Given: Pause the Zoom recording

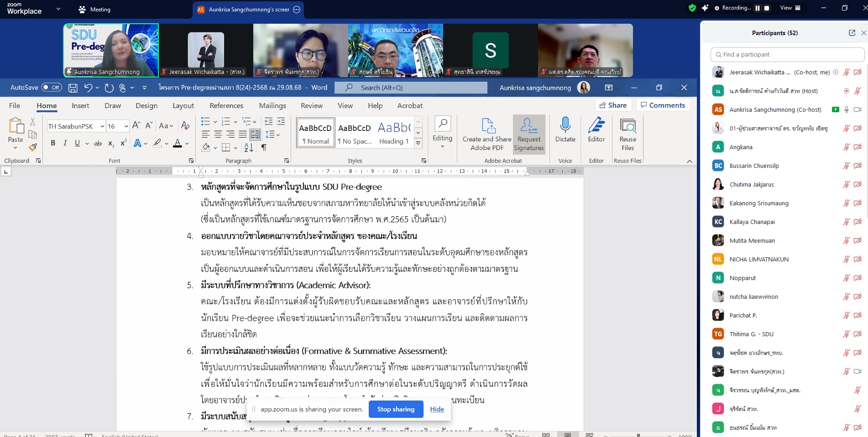Looking at the screenshot, I should click(x=758, y=8).
